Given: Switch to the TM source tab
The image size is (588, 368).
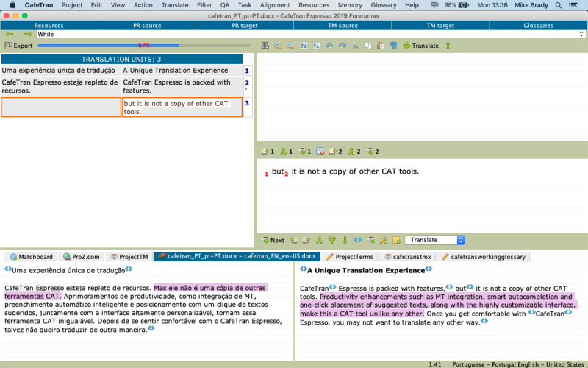Looking at the screenshot, I should [343, 26].
